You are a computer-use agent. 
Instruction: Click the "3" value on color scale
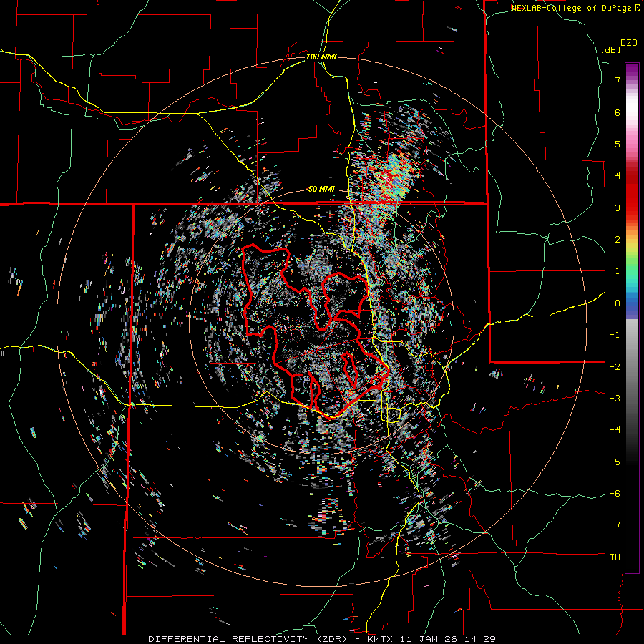[618, 208]
